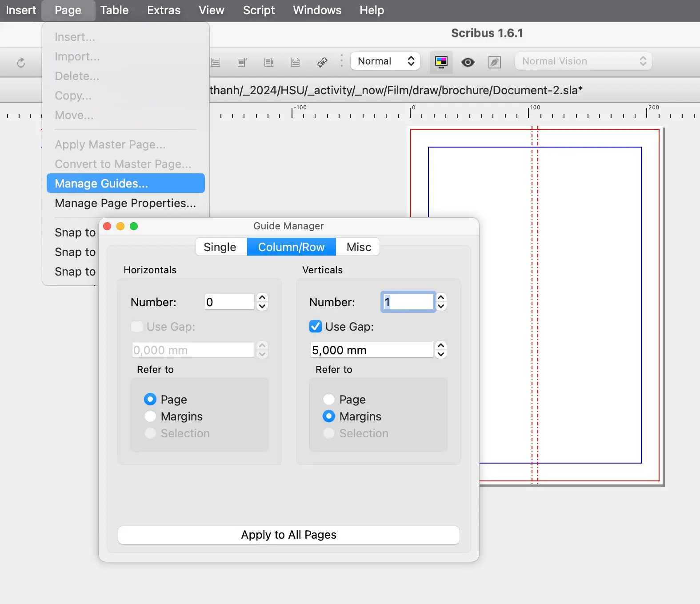700x604 pixels.
Task: Open the Normal image quality dropdown
Action: [385, 61]
